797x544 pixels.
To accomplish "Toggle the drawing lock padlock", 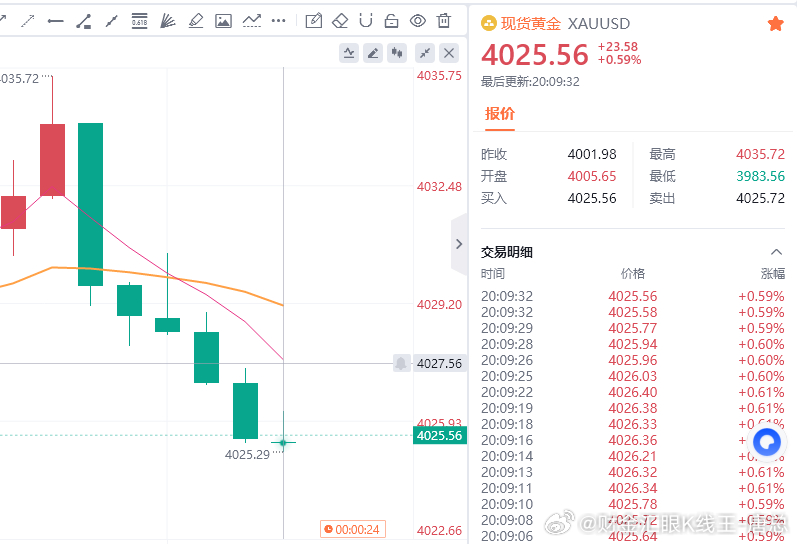I will (391, 21).
